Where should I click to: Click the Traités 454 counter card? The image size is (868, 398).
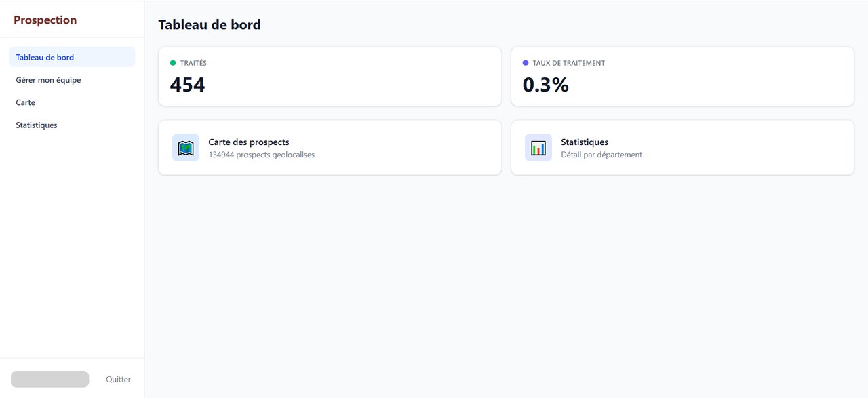pos(330,77)
